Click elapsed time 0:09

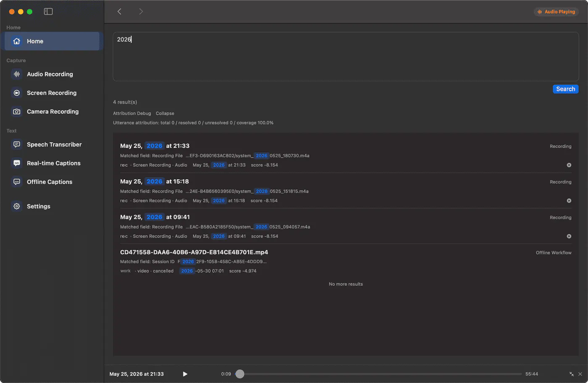coord(226,374)
